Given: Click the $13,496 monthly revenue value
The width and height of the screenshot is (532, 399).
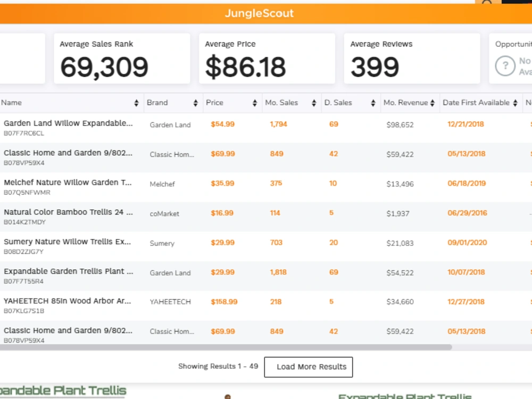Looking at the screenshot, I should (400, 184).
